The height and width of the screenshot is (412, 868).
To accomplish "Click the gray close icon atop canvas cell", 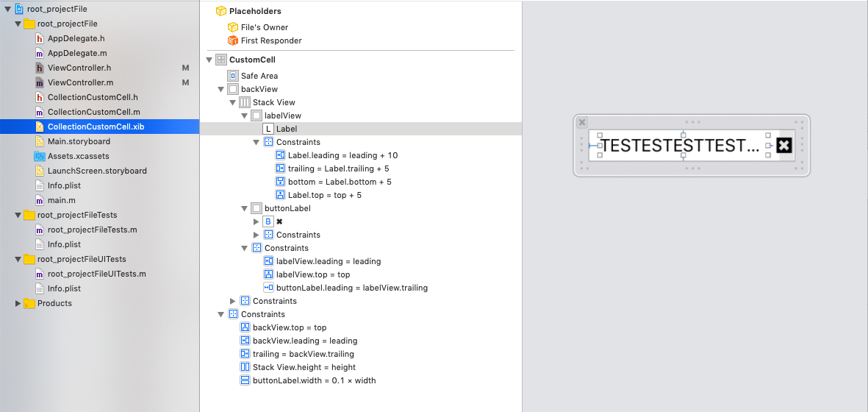I will (x=582, y=122).
